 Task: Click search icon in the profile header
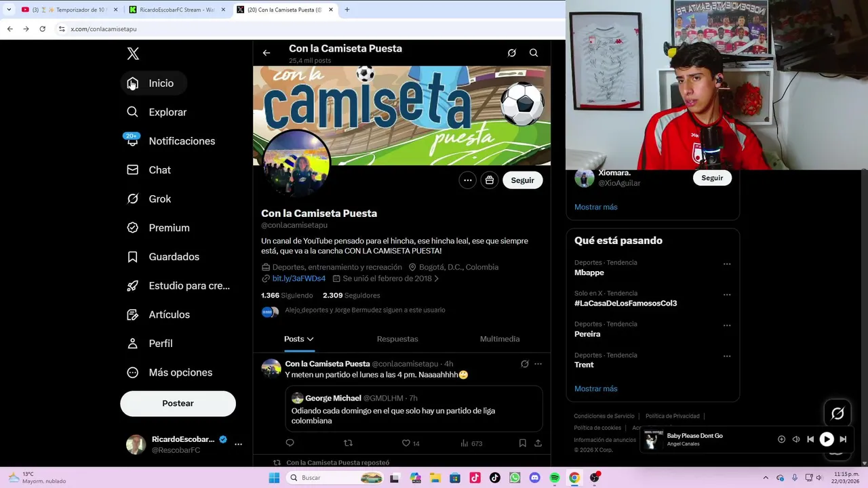tap(534, 53)
